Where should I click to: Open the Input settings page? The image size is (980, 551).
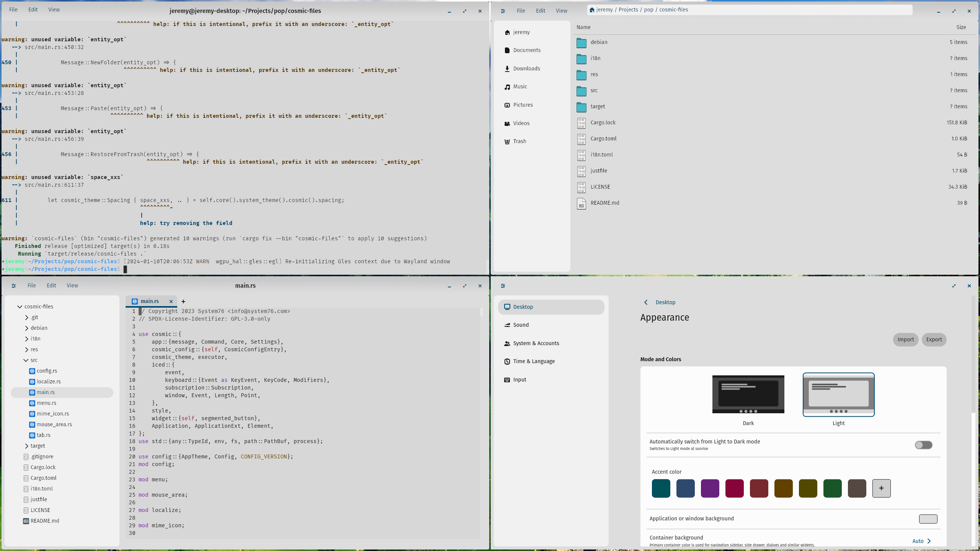pos(519,380)
